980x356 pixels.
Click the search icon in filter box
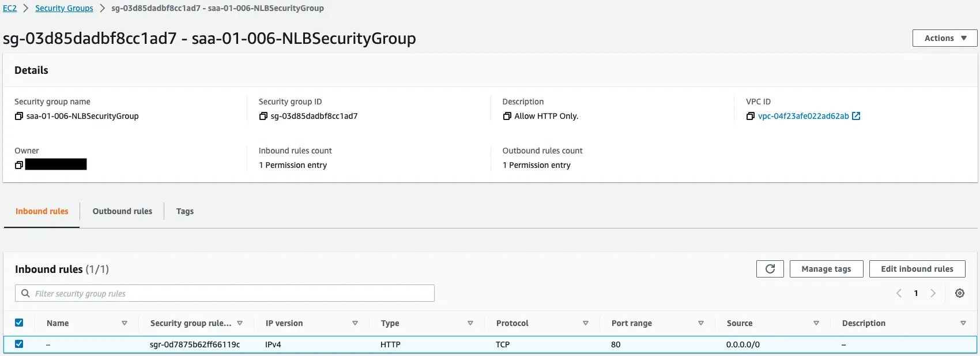(25, 293)
